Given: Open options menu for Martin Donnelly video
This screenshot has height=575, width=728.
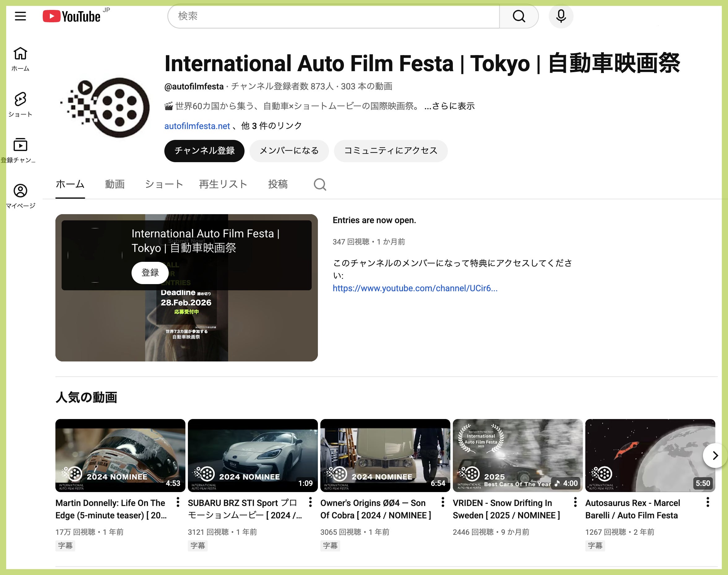Looking at the screenshot, I should (x=178, y=502).
